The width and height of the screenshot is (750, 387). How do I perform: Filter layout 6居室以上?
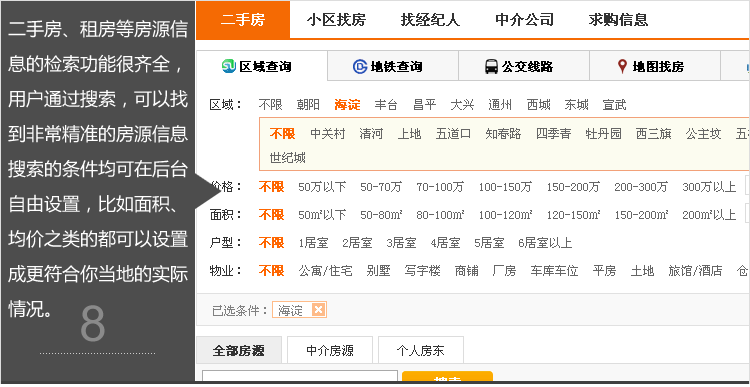[x=545, y=243]
